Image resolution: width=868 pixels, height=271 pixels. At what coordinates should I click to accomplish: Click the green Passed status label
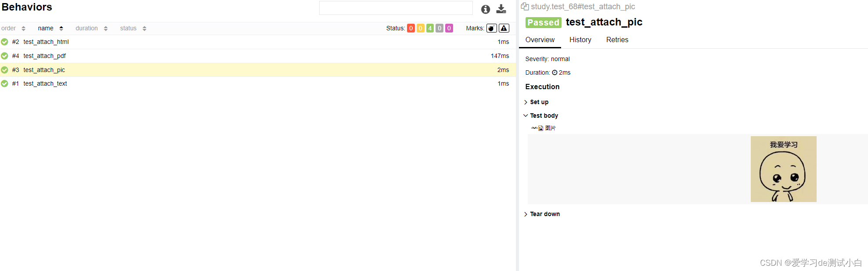(x=544, y=22)
